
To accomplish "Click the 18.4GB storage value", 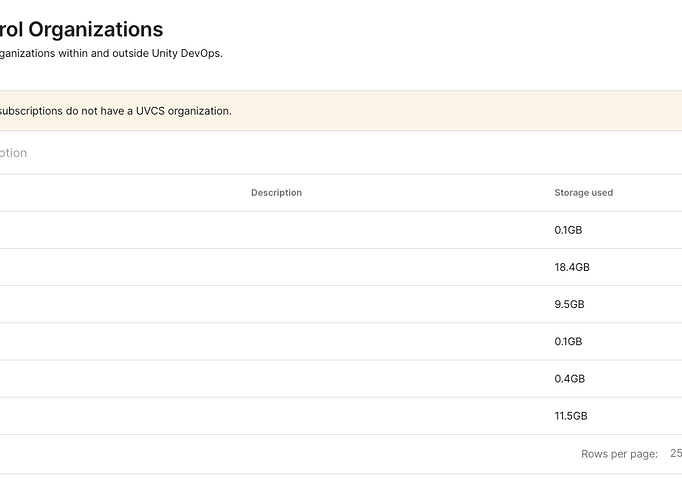I will click(571, 267).
